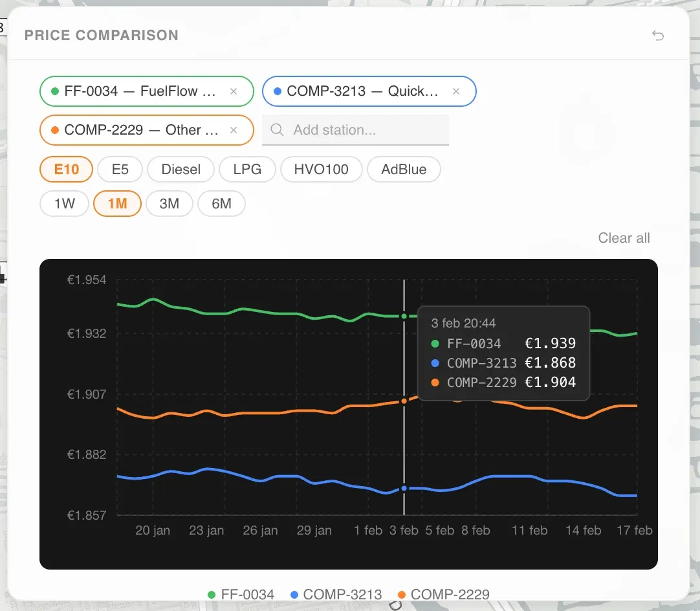Click the Clear all link
Screen dimensions: 700x611
(x=624, y=238)
